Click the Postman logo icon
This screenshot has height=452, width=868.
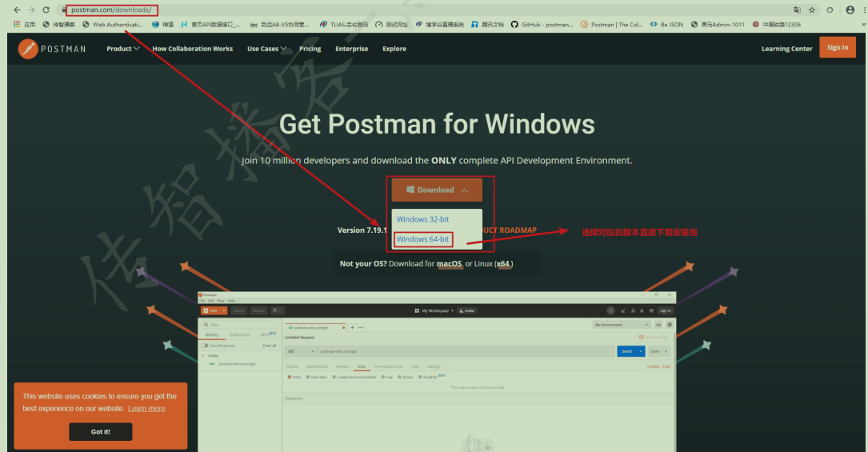tap(28, 49)
